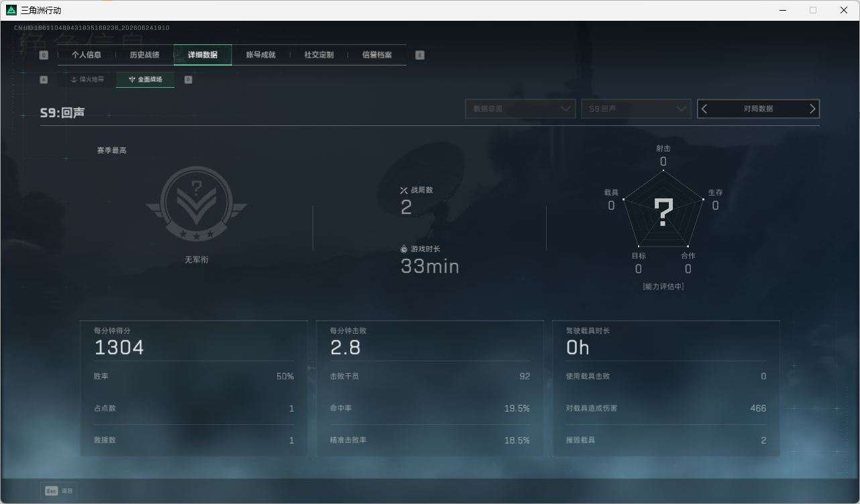Click the Esc 返回 button

(x=59, y=491)
